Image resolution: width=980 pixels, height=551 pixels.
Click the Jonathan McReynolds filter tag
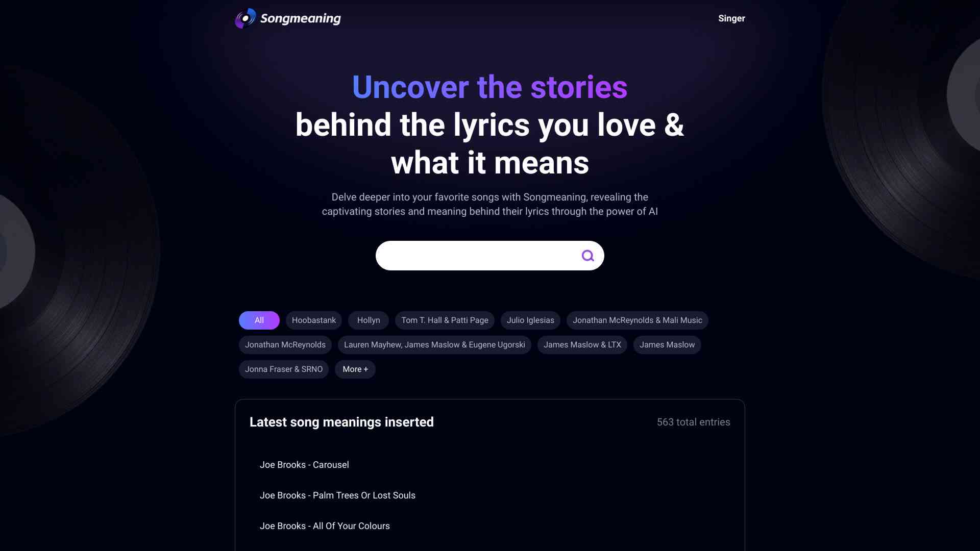click(x=285, y=345)
